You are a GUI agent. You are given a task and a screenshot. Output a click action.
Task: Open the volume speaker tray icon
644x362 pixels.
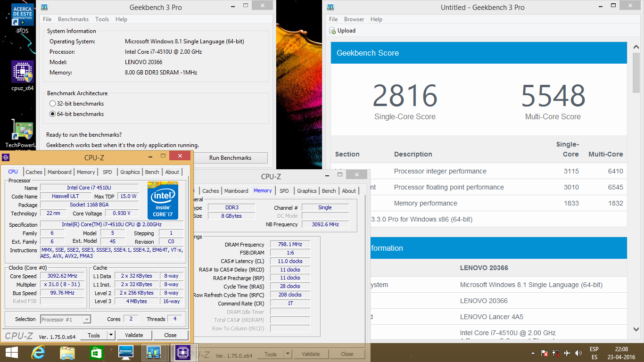(x=578, y=353)
